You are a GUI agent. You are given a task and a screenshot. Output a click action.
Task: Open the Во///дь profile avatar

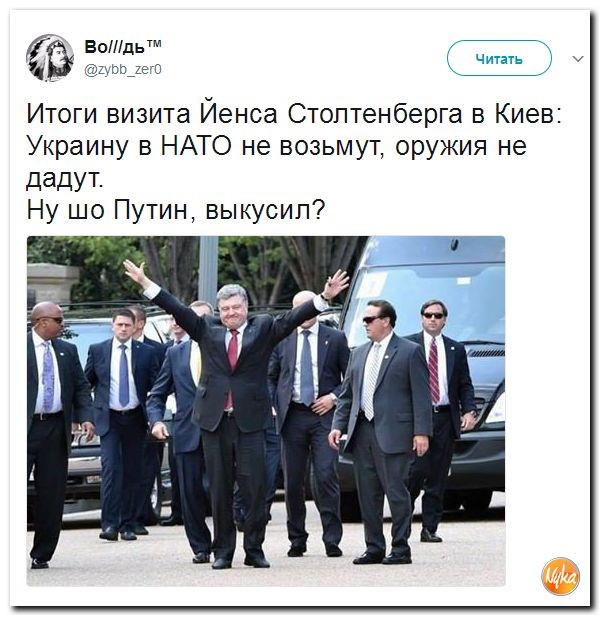[50, 57]
